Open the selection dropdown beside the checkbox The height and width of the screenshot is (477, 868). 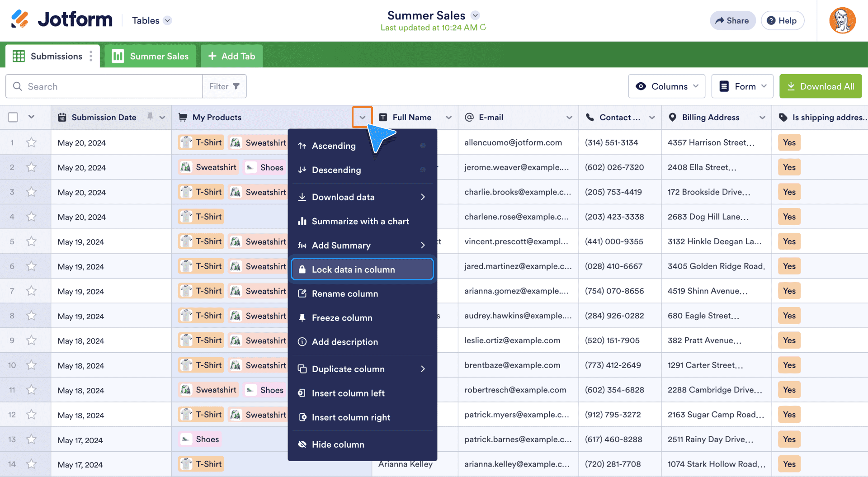click(31, 117)
